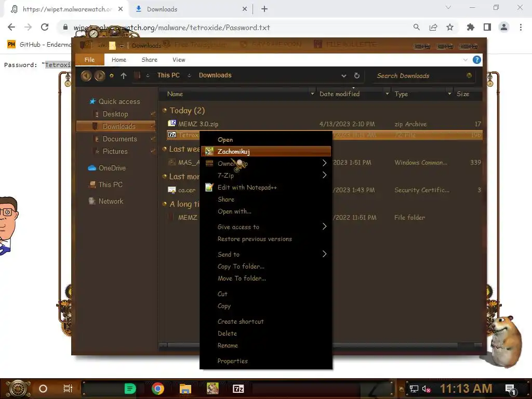532x399 pixels.
Task: Expand the Send to submenu
Action: click(266, 254)
